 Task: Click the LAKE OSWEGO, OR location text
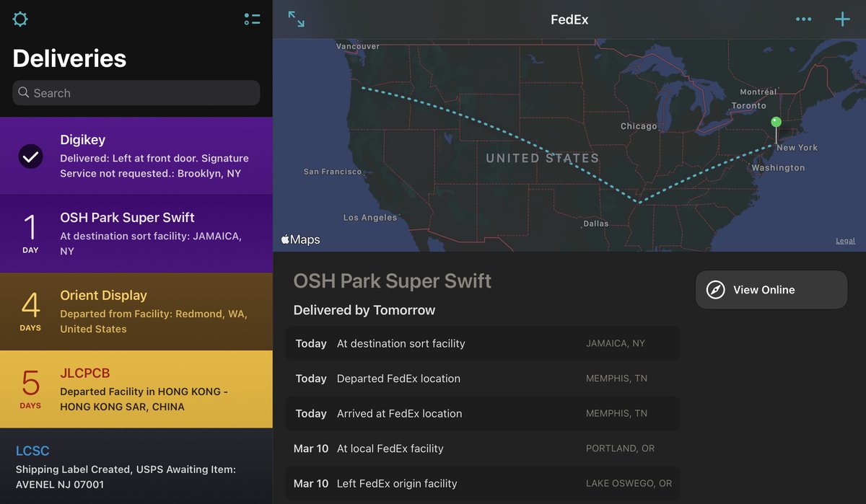[x=629, y=483]
